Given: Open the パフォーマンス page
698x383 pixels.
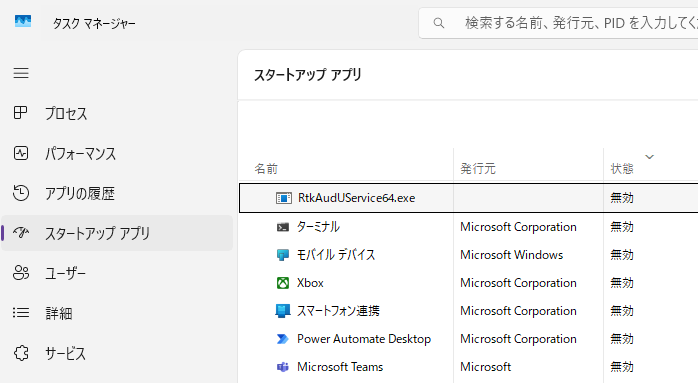Looking at the screenshot, I should point(117,153).
